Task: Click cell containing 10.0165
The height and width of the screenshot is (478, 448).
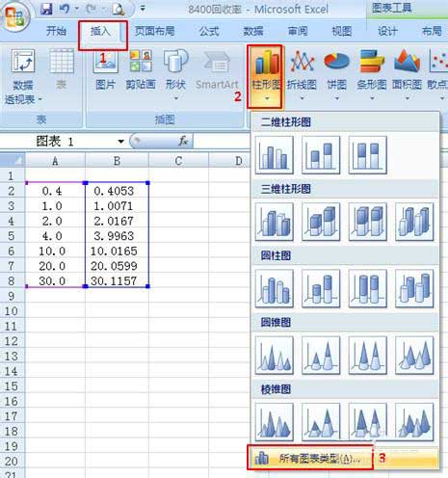Action: click(117, 251)
